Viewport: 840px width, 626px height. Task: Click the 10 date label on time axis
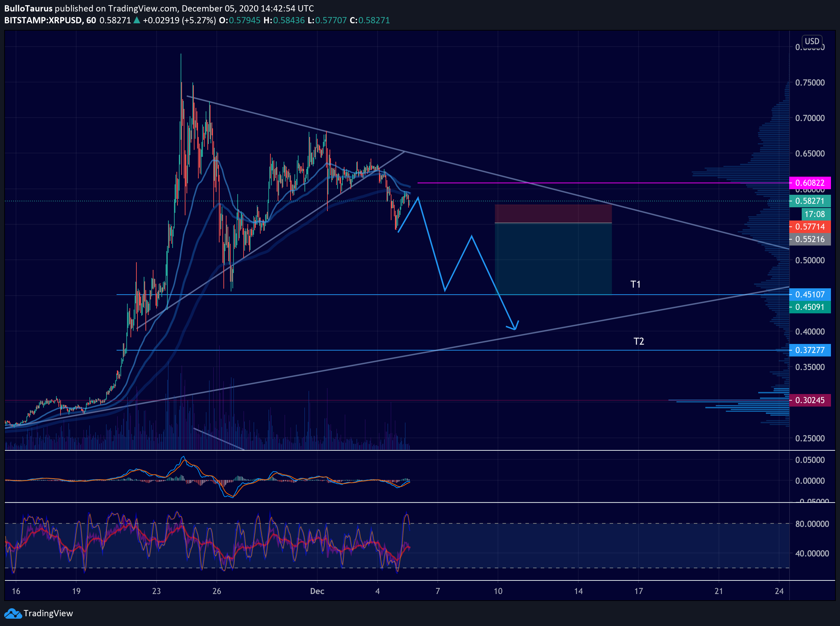498,591
